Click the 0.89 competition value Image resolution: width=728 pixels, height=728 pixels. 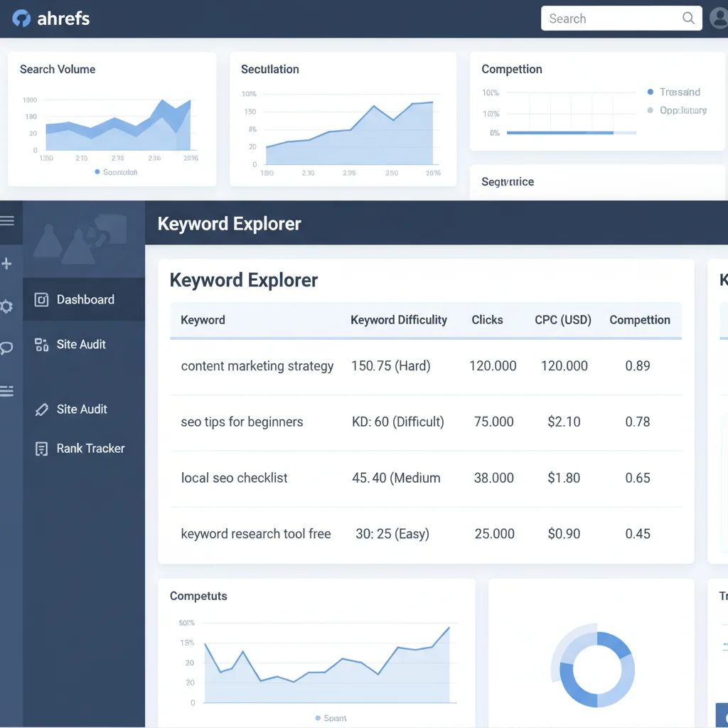coord(638,366)
